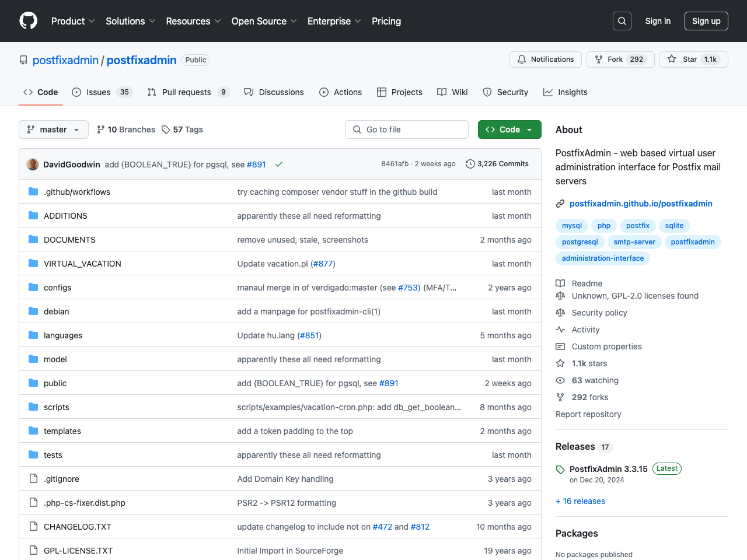
Task: Click the Activity pulse icon
Action: coord(560,330)
